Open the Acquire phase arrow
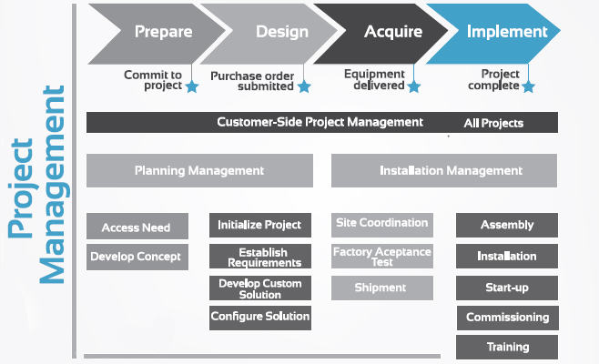This screenshot has height=364, width=599. click(392, 33)
